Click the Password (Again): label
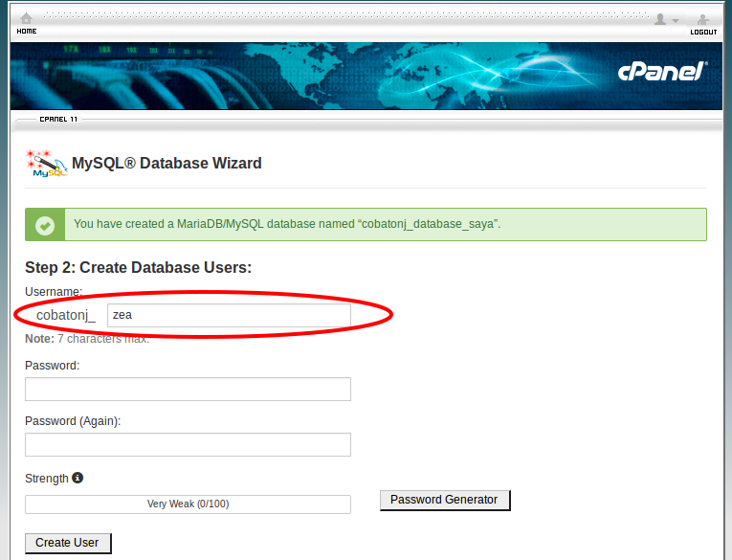The image size is (732, 560). point(73,421)
